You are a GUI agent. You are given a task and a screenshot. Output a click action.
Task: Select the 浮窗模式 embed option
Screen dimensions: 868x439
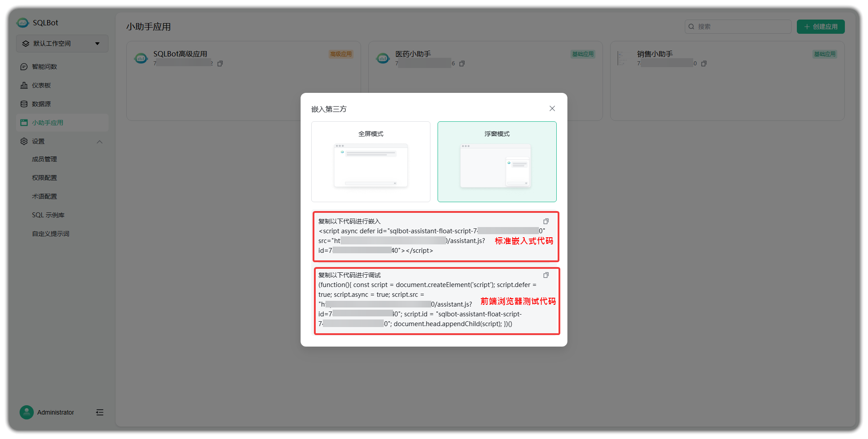click(x=497, y=162)
